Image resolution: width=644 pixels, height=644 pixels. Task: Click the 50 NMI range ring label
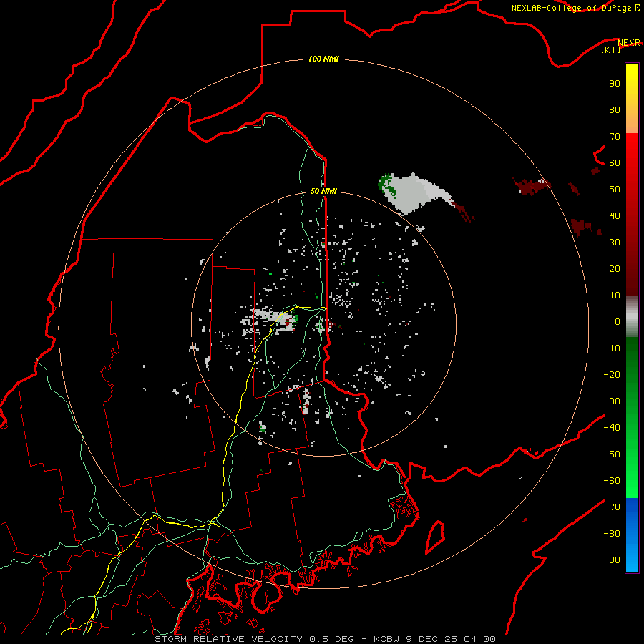[x=323, y=191]
